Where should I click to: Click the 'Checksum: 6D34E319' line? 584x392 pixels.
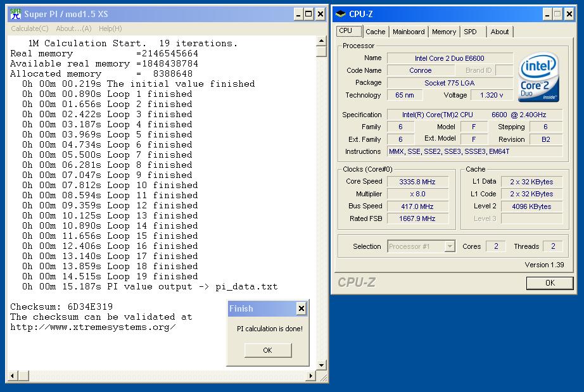click(x=61, y=307)
